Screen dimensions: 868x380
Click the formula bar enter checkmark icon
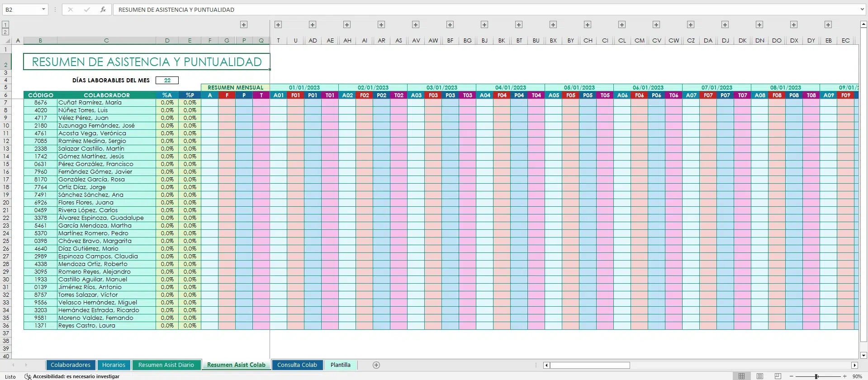[87, 9]
